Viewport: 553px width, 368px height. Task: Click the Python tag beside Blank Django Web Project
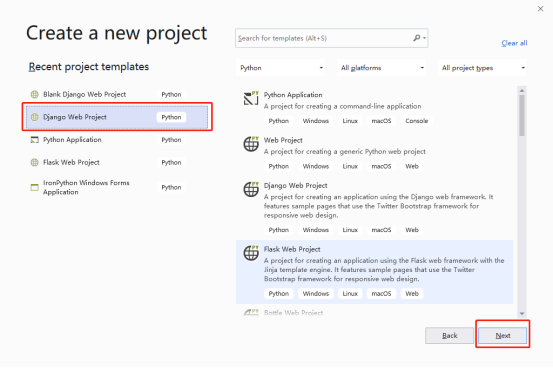pyautogui.click(x=171, y=95)
